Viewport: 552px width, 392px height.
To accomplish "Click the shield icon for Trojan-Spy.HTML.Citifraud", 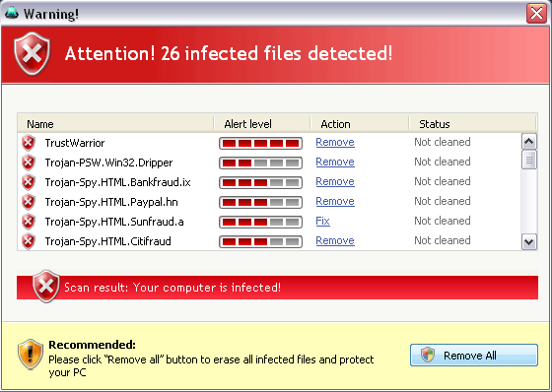I will click(29, 241).
